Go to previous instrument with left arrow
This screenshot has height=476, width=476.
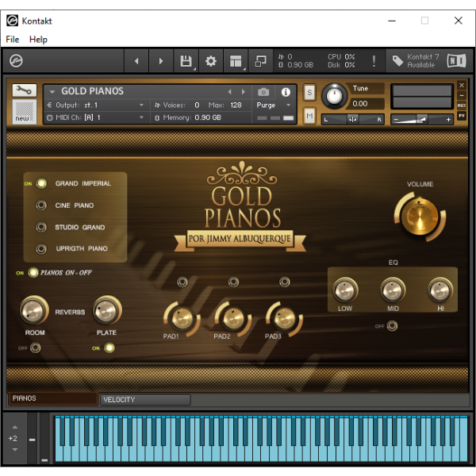coord(136,61)
